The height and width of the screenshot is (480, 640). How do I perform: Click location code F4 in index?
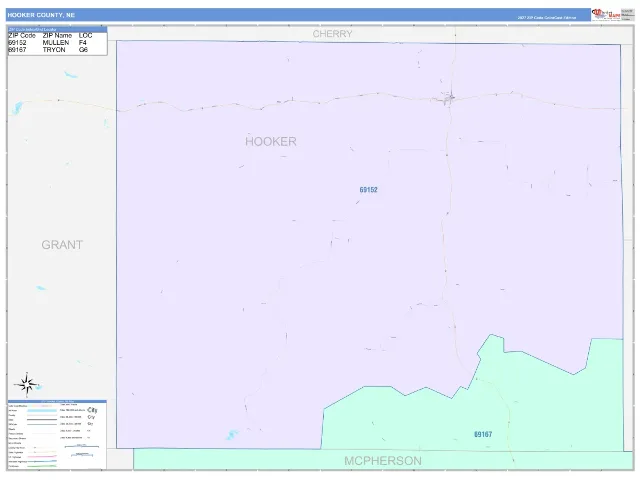point(83,42)
